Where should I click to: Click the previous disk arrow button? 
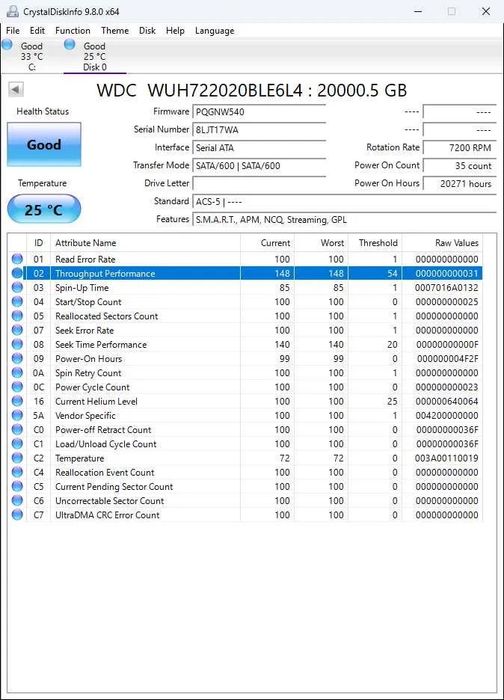pyautogui.click(x=16, y=90)
